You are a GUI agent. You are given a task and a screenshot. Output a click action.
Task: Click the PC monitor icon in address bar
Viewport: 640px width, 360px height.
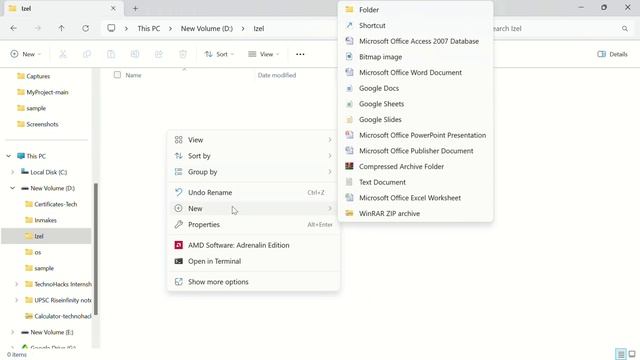pyautogui.click(x=111, y=28)
